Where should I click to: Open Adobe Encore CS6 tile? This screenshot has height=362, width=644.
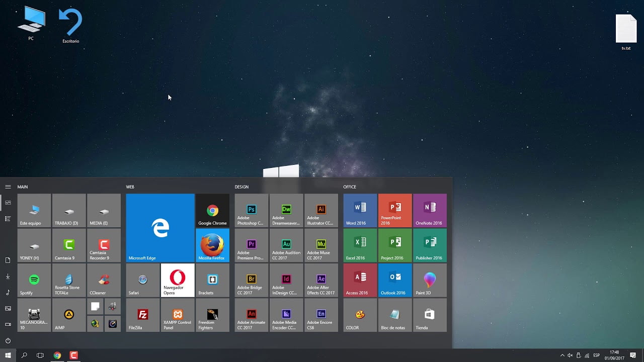click(x=321, y=315)
